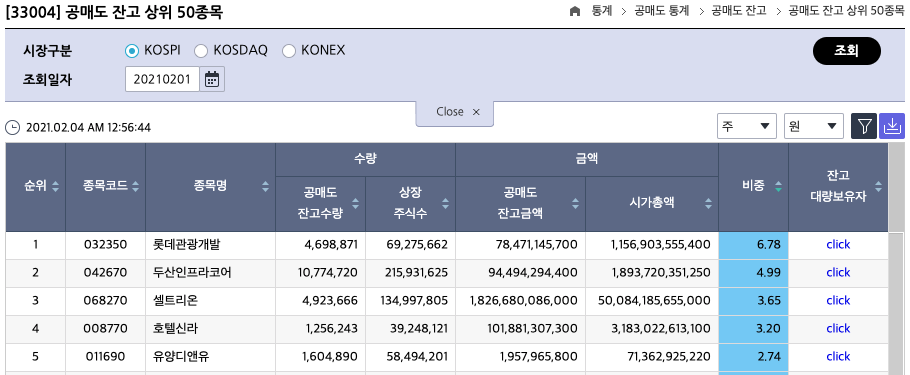Click the 금액 group column header
Viewport: 910px width, 375px height.
pos(587,160)
